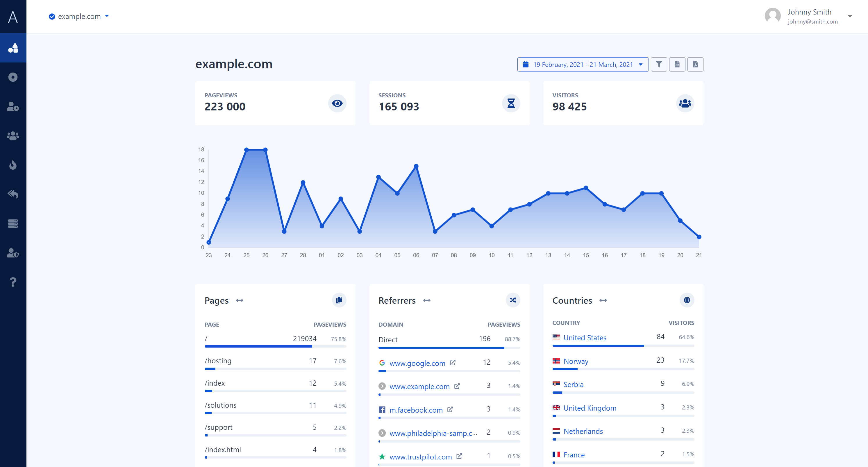Screen dimensions: 868x467
Task: Open the flame icon in sidebar
Action: coord(13,165)
